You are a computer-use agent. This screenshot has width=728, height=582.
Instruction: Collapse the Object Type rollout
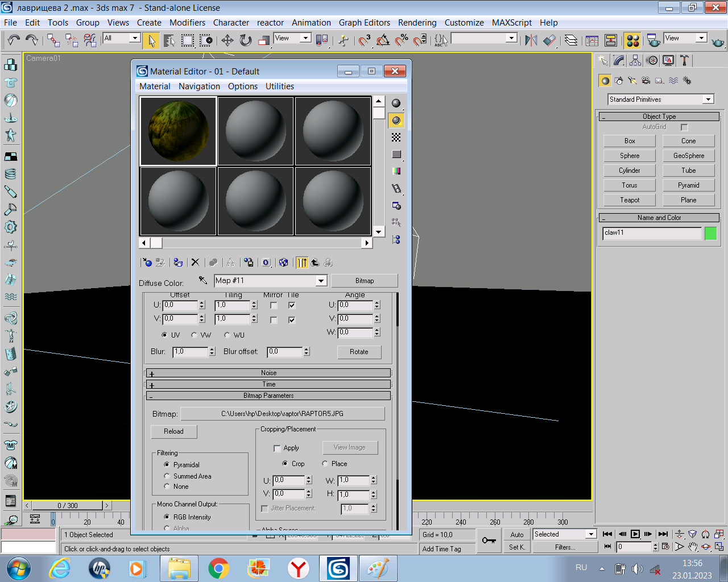(x=659, y=117)
